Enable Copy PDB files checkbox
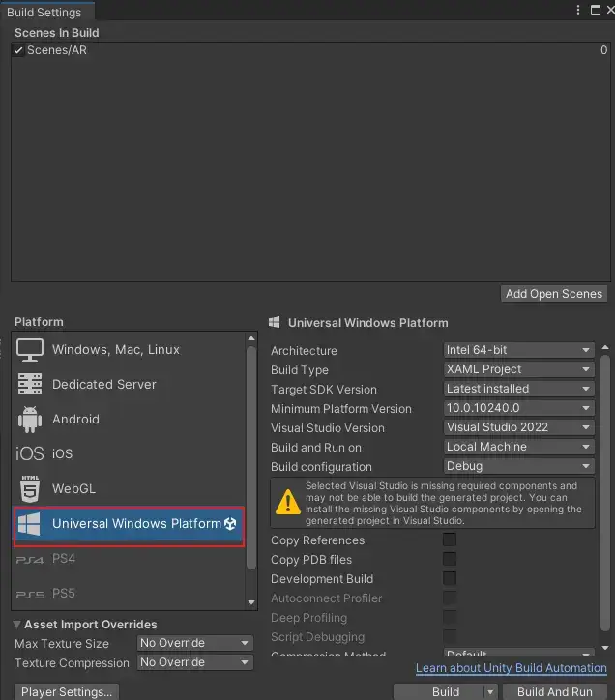 pos(449,560)
